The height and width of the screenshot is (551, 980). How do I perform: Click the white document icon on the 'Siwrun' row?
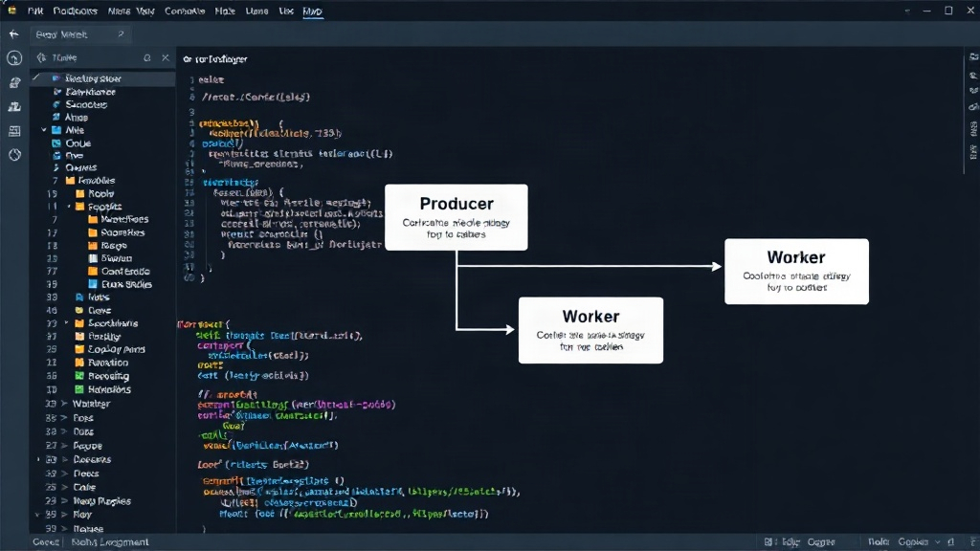point(93,258)
